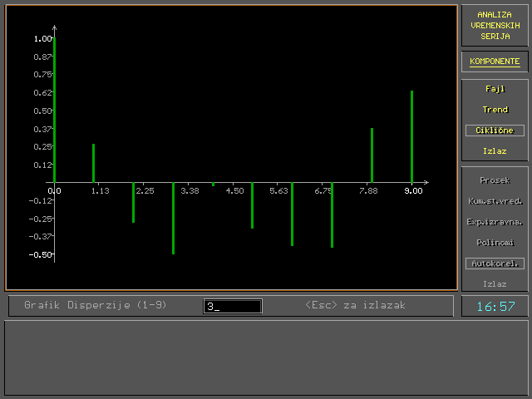This screenshot has width=532, height=399.
Task: Click the highlighted Autokorel. entry
Action: (495, 264)
